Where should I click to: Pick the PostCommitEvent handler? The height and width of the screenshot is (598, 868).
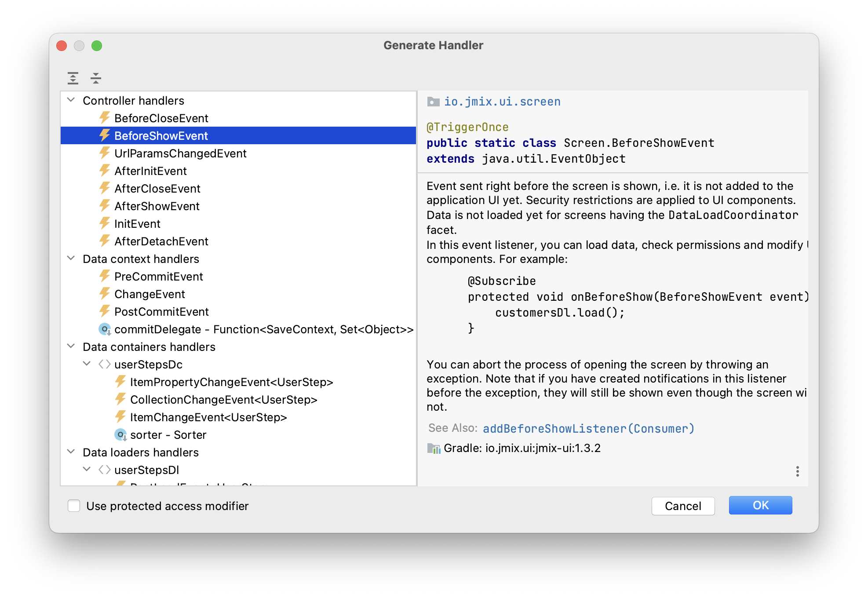coord(238,311)
